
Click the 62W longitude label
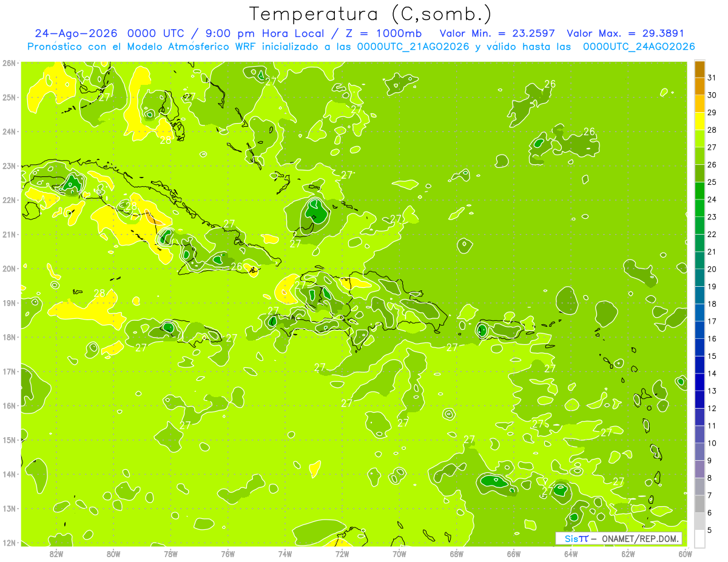(x=628, y=554)
